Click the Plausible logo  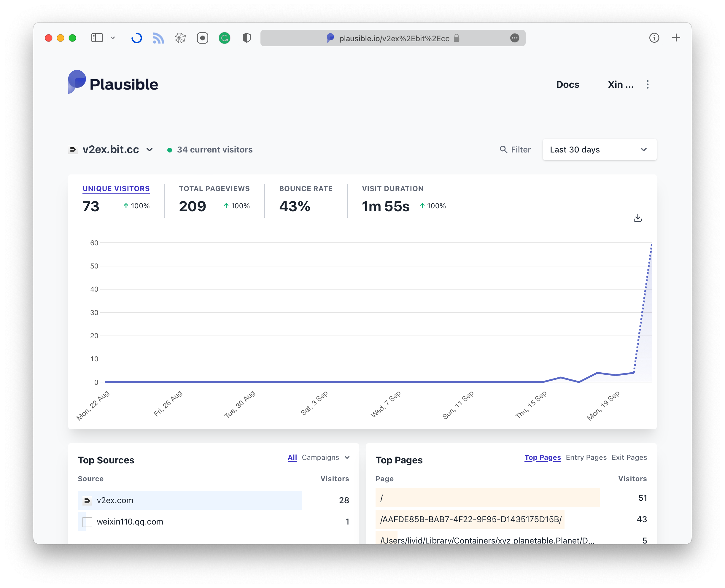113,82
